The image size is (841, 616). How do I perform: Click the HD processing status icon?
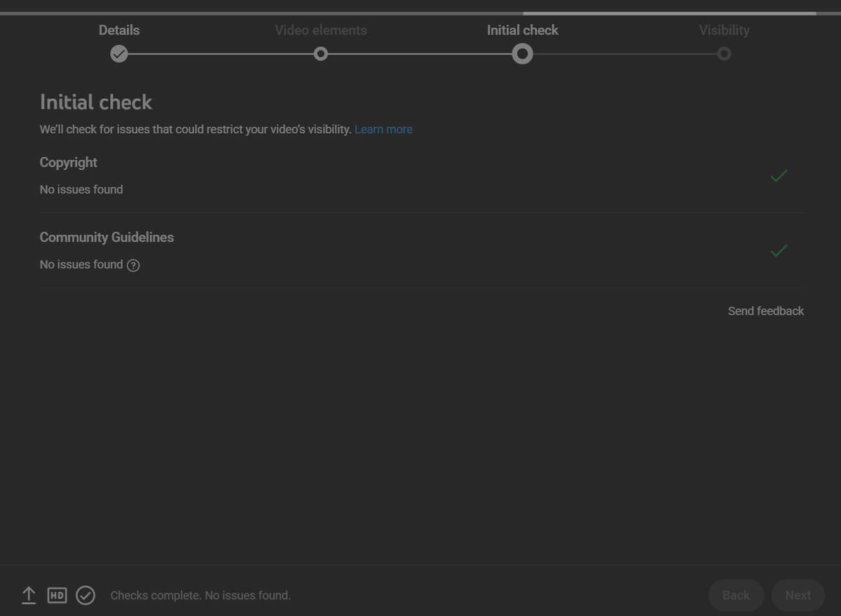(x=57, y=596)
